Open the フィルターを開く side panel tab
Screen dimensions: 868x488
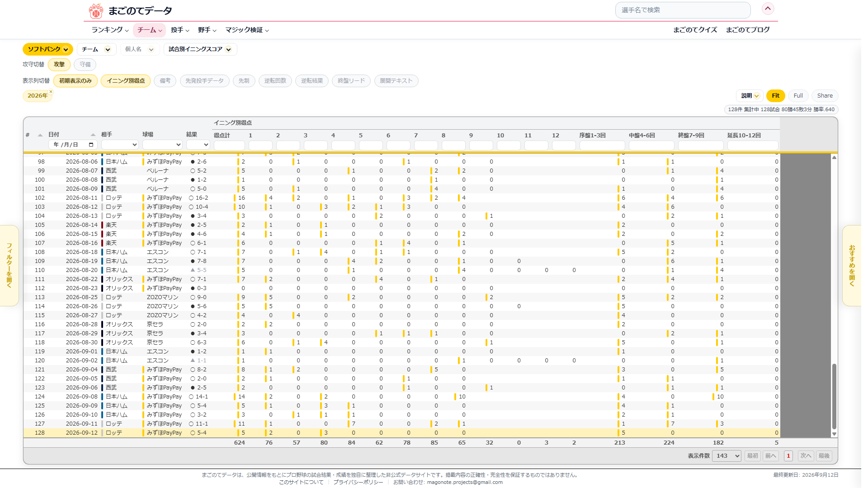(x=9, y=266)
